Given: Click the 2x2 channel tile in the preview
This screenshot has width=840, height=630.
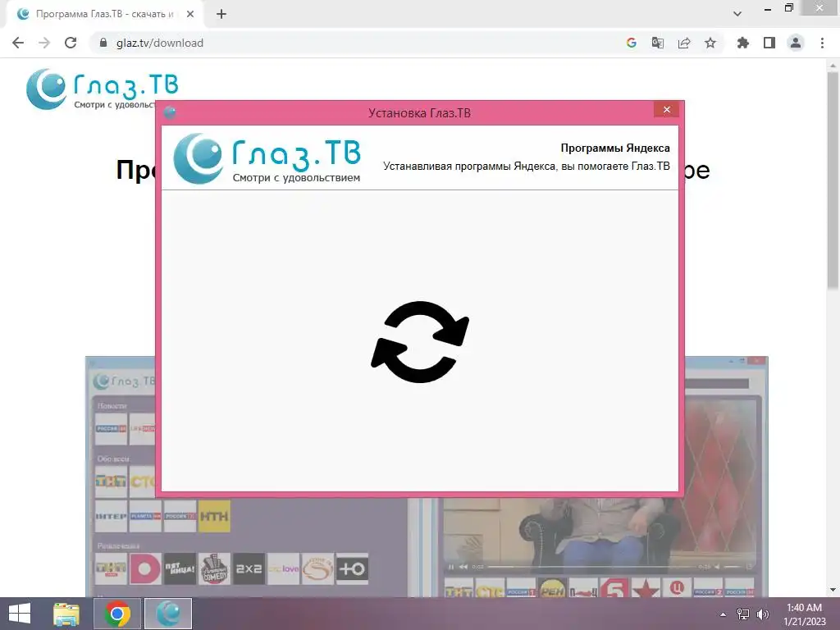Looking at the screenshot, I should tap(249, 568).
